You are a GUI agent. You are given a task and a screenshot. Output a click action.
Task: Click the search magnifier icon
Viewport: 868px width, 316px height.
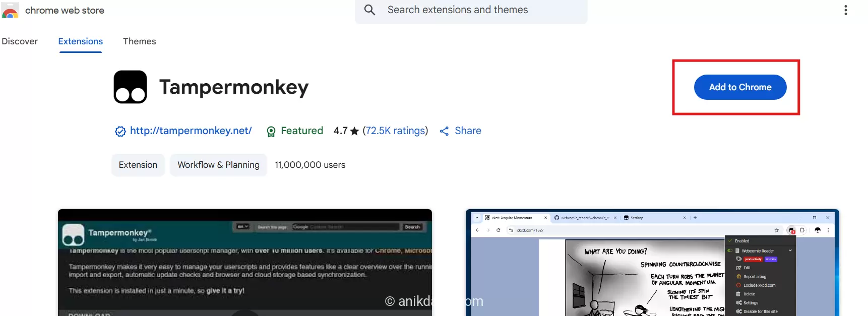tap(369, 10)
